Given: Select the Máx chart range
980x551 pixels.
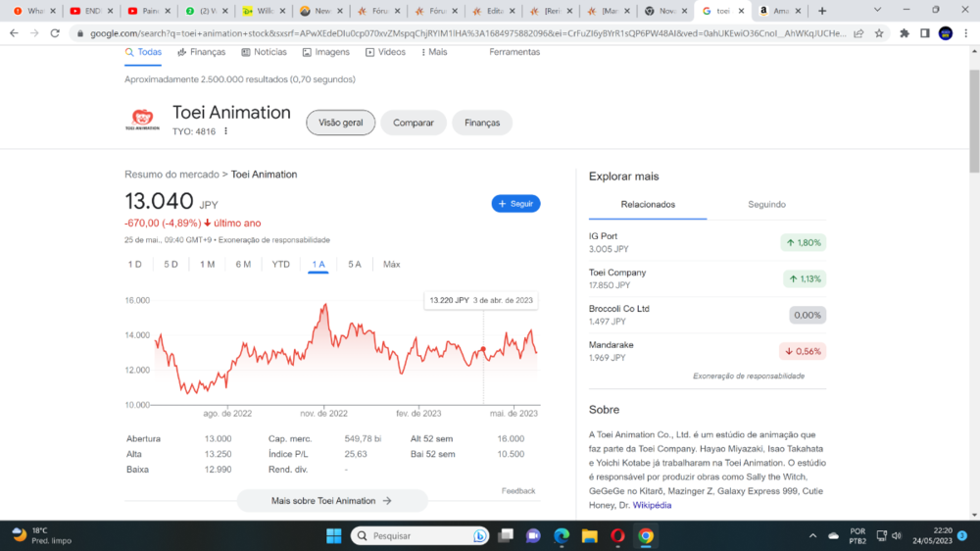Looking at the screenshot, I should point(391,265).
